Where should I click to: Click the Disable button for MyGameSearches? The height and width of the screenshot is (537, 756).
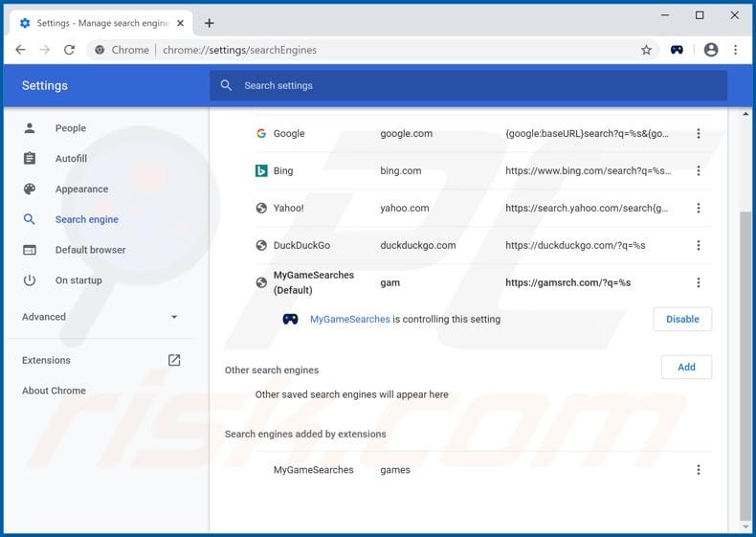coord(682,320)
